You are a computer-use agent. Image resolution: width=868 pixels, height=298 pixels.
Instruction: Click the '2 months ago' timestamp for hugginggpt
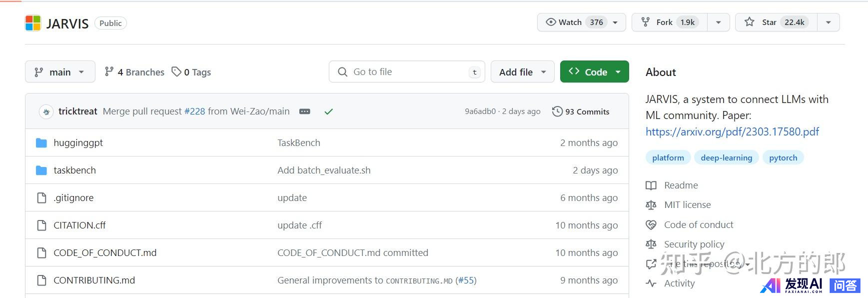589,143
